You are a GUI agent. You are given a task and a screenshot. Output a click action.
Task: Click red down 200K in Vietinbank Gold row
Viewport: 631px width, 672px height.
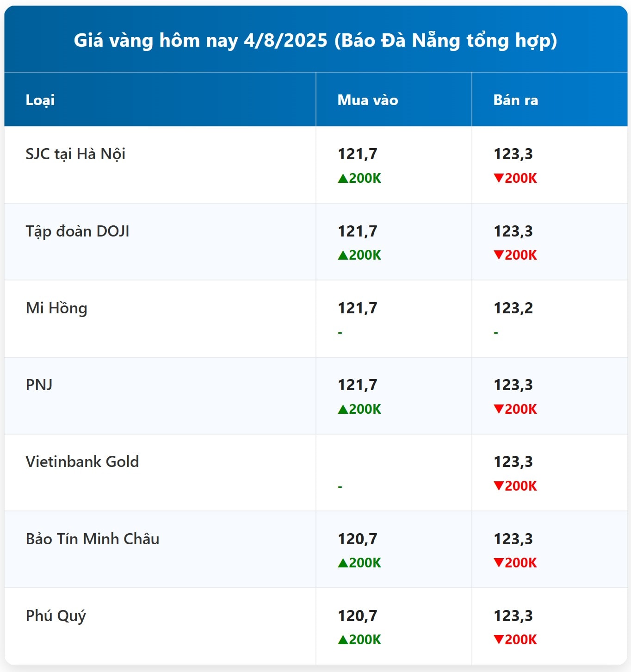515,486
